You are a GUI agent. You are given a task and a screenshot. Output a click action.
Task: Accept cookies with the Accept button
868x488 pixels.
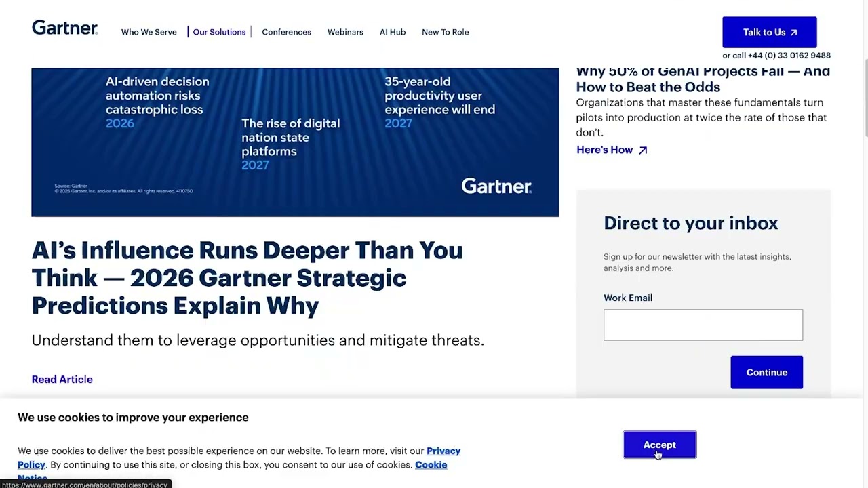[x=660, y=445]
